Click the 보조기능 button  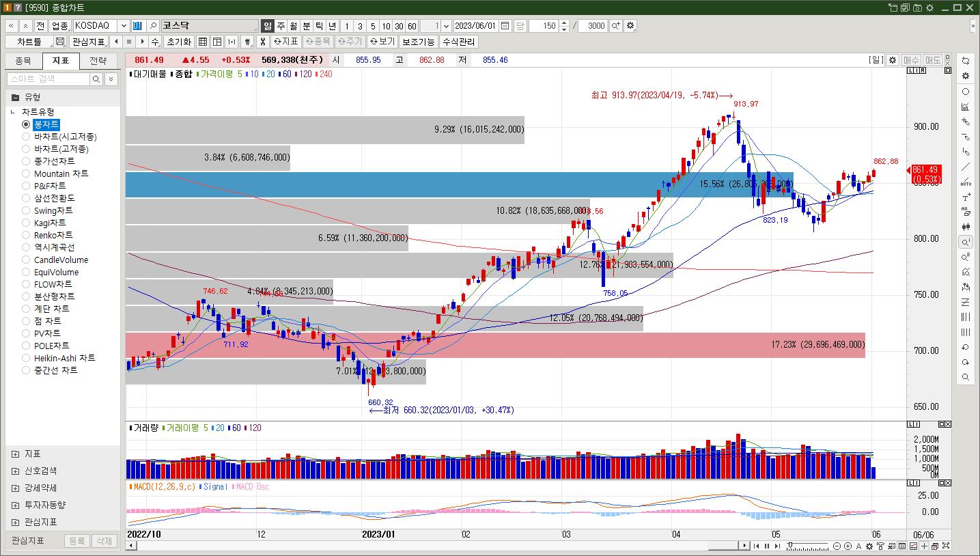click(x=418, y=42)
